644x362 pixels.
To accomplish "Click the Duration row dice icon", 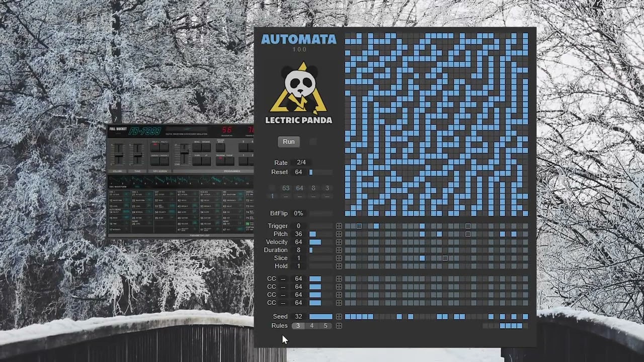I will tap(339, 250).
